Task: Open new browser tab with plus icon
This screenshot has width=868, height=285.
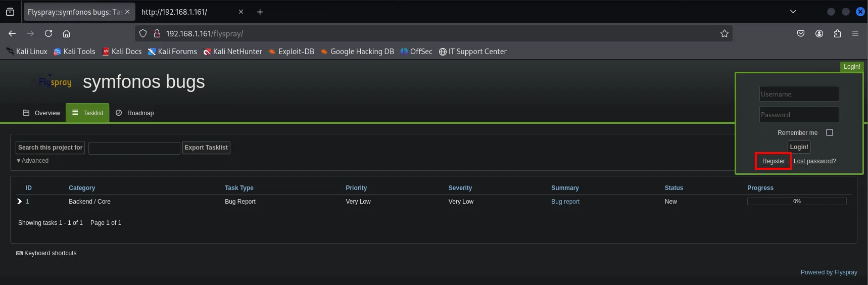Action: click(260, 12)
